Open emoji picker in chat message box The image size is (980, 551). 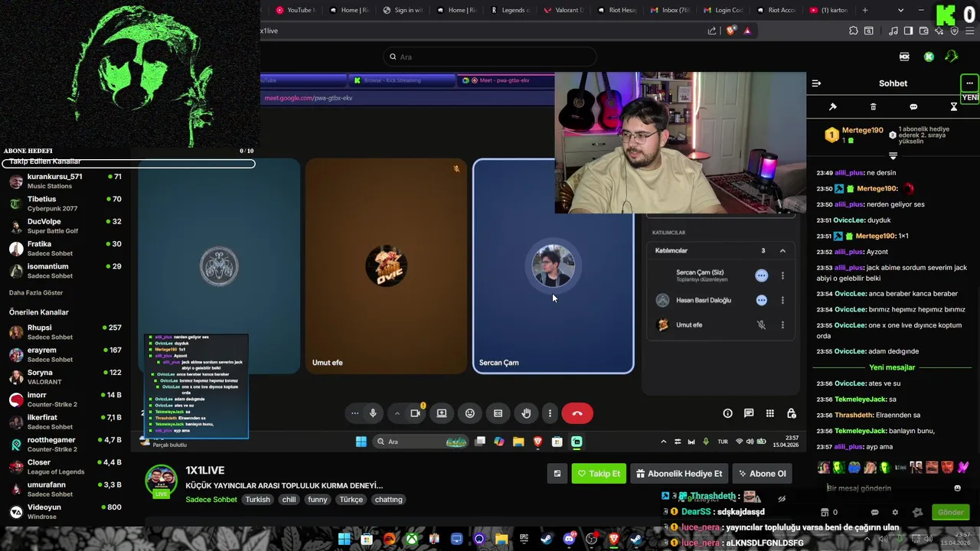(x=957, y=488)
